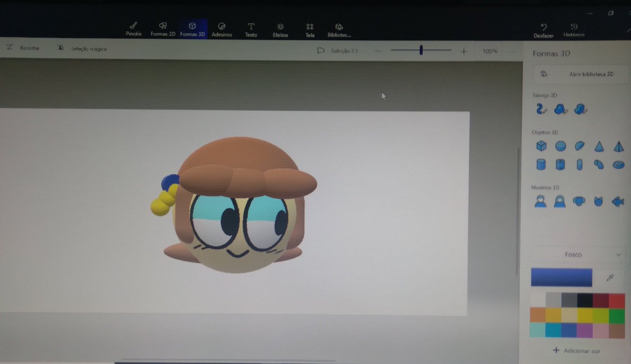Click the current blue color preview
The width and height of the screenshot is (631, 364).
click(x=562, y=277)
